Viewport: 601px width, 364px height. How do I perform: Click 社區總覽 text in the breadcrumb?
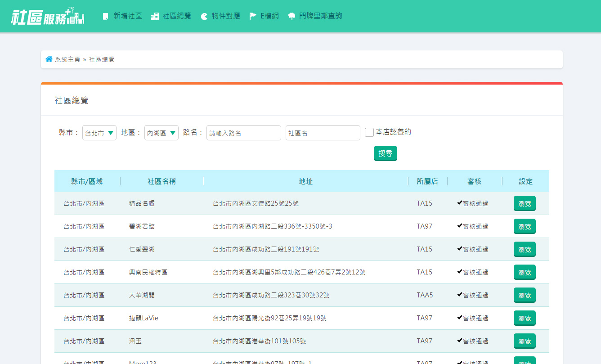coord(102,59)
